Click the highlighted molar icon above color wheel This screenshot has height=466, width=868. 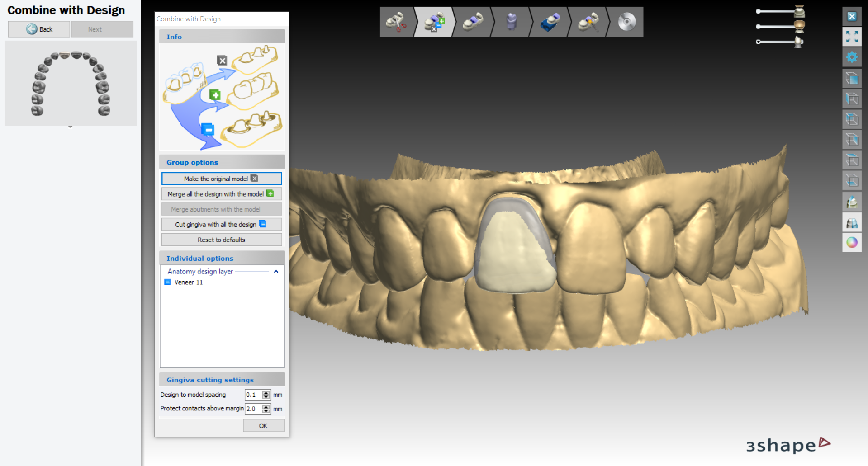coord(852,222)
